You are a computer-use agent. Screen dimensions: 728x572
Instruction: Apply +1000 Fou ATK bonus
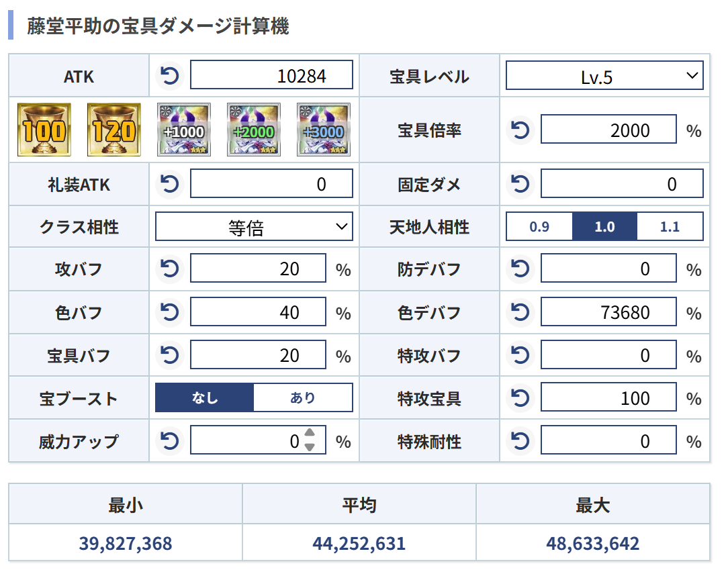pyautogui.click(x=184, y=130)
